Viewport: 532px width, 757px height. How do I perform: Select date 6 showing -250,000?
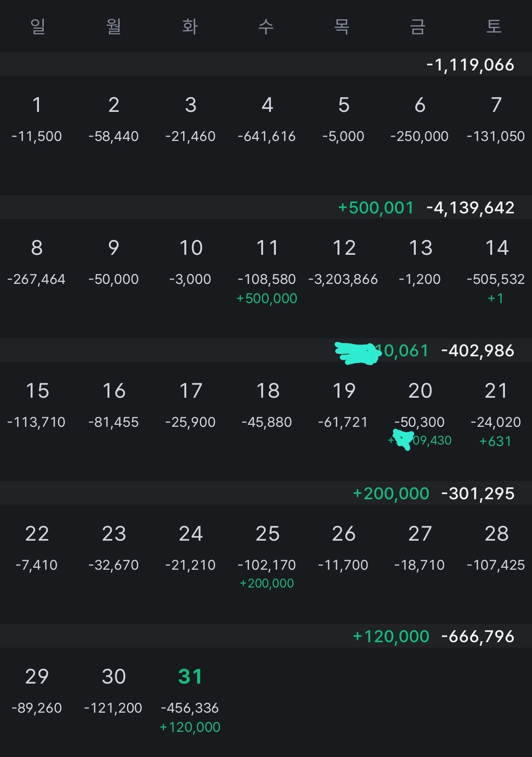420,105
